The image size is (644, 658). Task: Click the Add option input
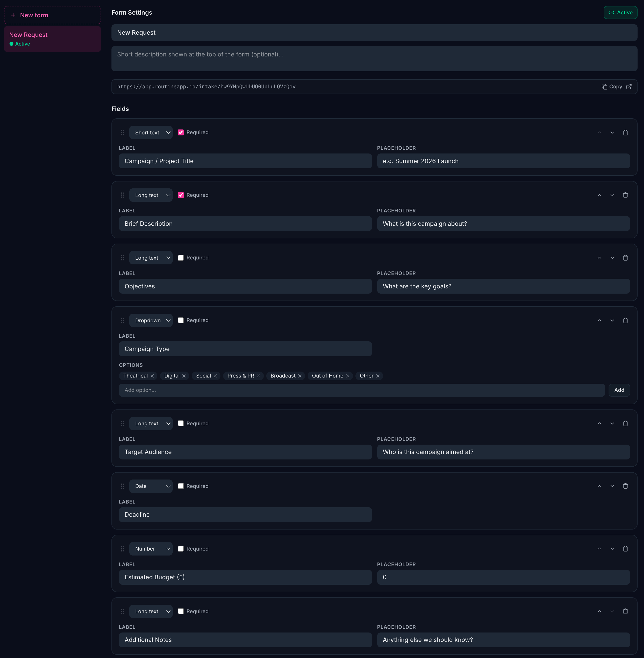click(362, 390)
